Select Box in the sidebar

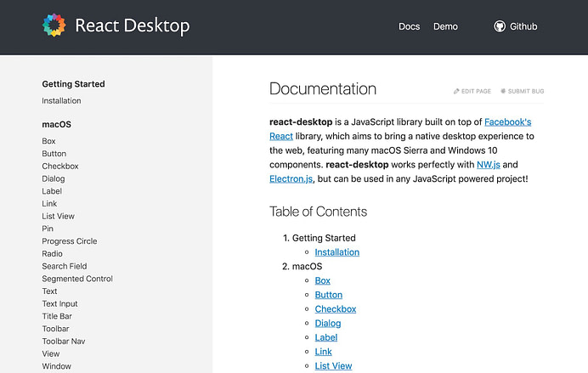click(48, 141)
